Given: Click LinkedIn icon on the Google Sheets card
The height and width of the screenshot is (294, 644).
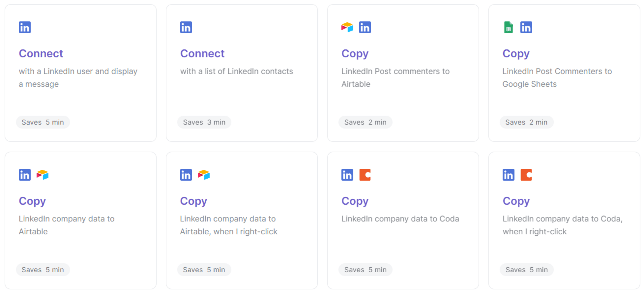Looking at the screenshot, I should (x=526, y=27).
